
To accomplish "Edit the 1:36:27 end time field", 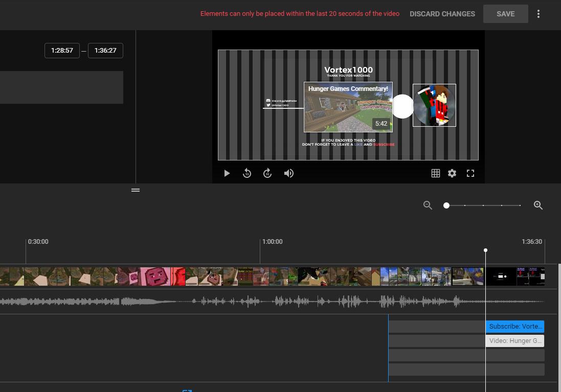I will pos(105,51).
